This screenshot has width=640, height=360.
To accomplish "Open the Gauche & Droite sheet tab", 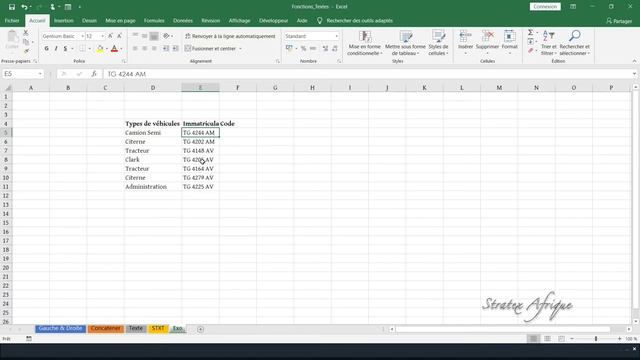I will tap(60, 329).
